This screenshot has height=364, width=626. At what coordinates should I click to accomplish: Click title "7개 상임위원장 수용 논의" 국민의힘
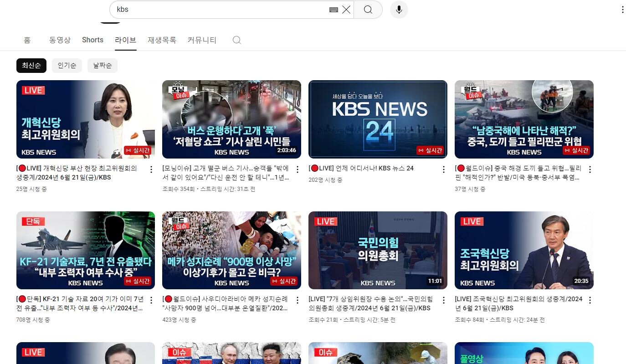pyautogui.click(x=371, y=303)
